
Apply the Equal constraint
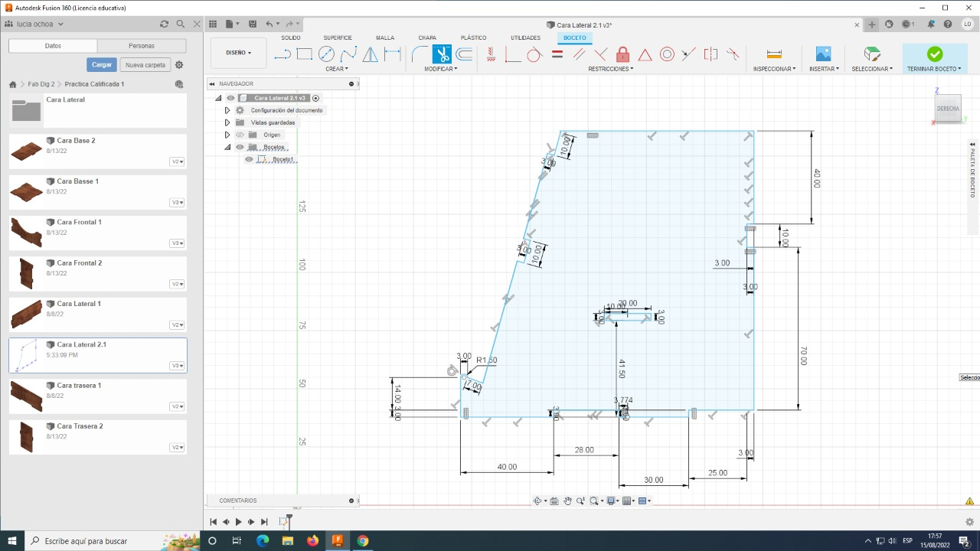pos(557,54)
